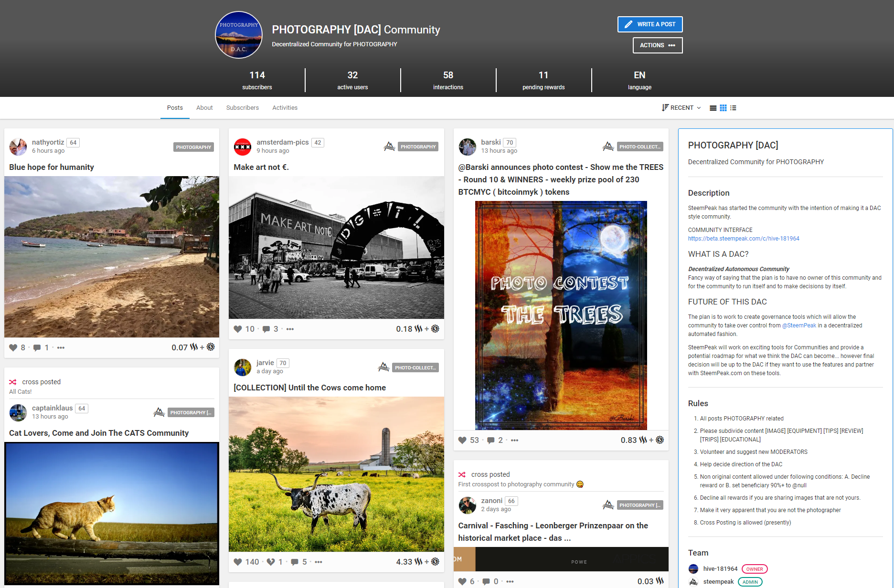Switch to compact list view layout
Image resolution: width=894 pixels, height=588 pixels.
[733, 108]
